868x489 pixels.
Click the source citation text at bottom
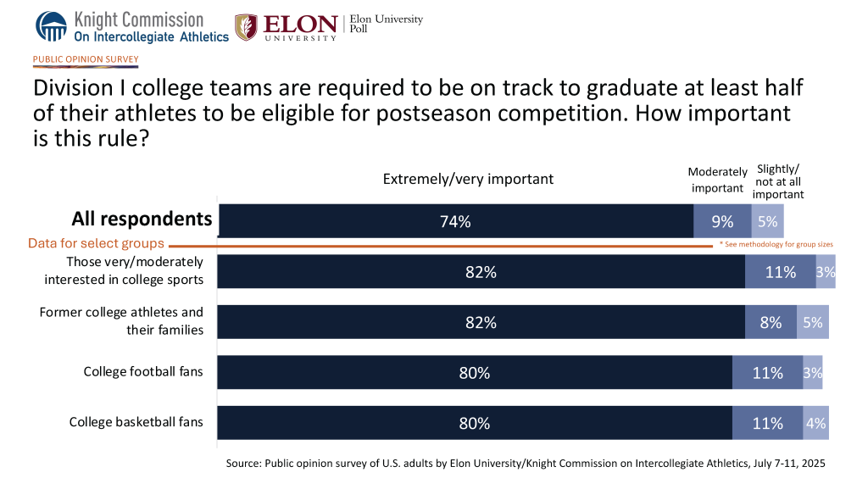[x=525, y=464]
